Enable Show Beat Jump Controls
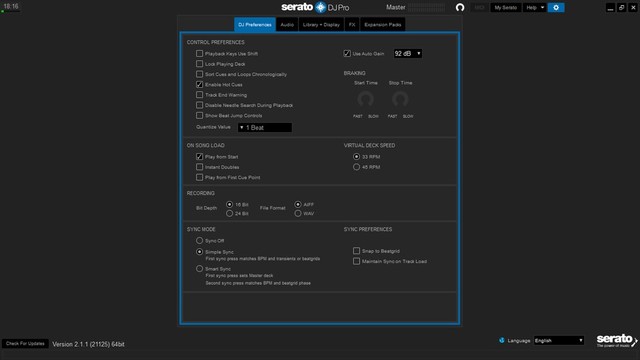 coord(199,116)
